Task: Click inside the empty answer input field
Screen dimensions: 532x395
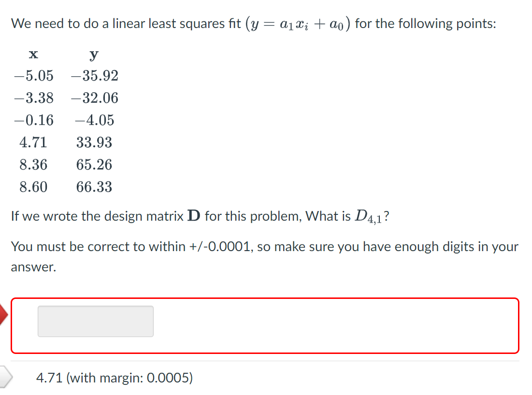Action: tap(95, 321)
